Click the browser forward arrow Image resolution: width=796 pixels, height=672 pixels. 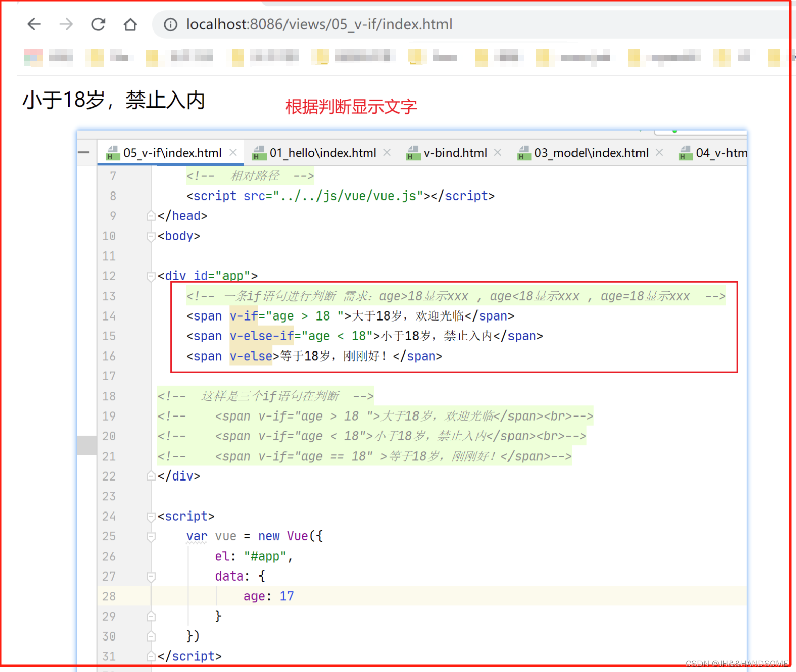pos(66,24)
